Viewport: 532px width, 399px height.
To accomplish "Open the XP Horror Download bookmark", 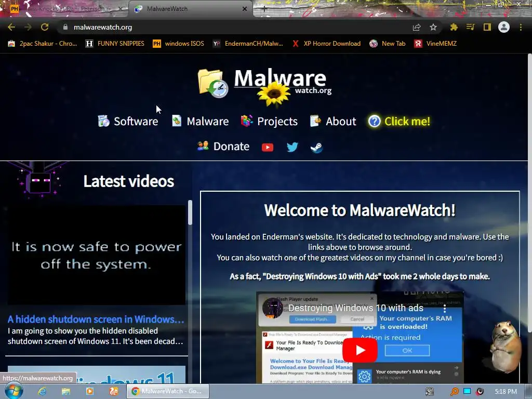I will 326,44.
